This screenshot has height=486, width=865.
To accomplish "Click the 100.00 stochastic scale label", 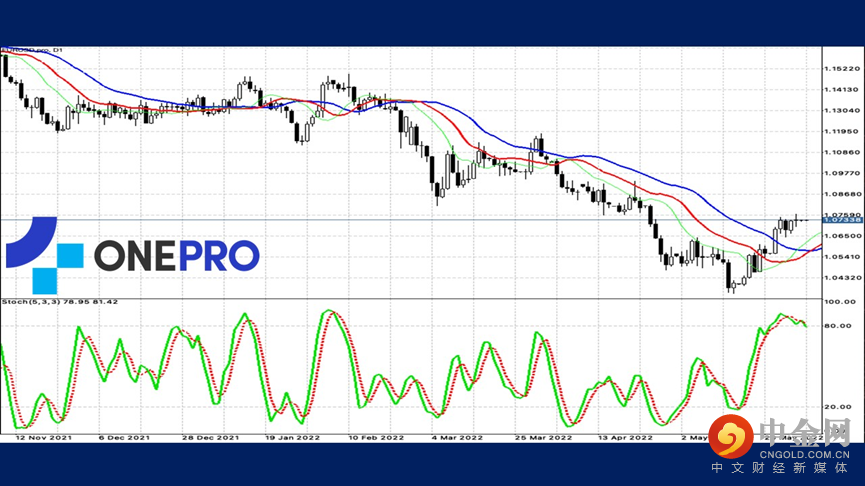I will click(x=840, y=302).
